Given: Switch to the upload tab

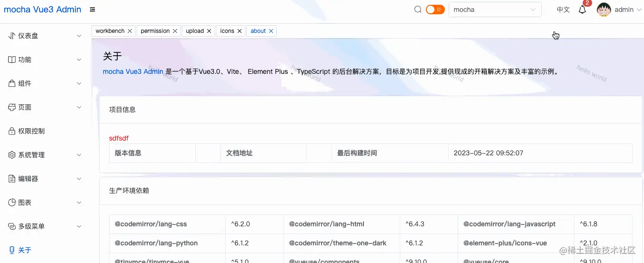Looking at the screenshot, I should tap(195, 31).
